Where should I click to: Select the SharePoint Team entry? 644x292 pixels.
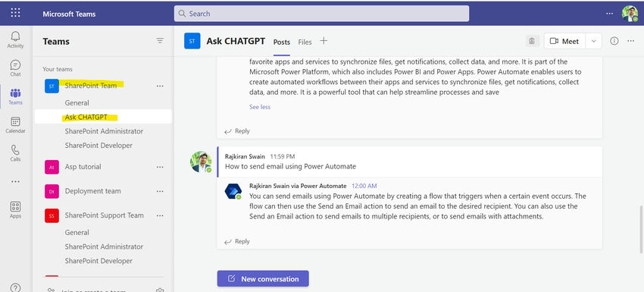tap(91, 86)
